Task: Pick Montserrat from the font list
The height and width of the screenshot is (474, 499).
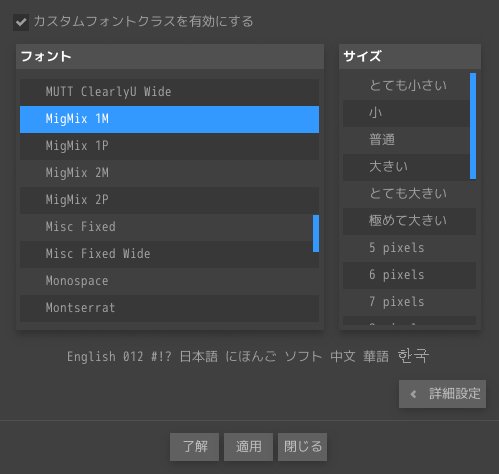Action: pyautogui.click(x=169, y=308)
